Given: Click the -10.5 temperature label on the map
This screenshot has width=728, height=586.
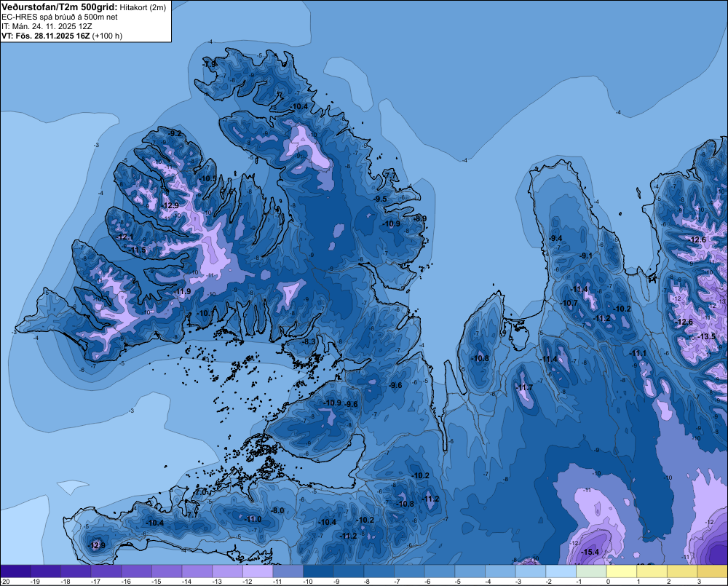Looking at the screenshot, I should pos(207,179).
